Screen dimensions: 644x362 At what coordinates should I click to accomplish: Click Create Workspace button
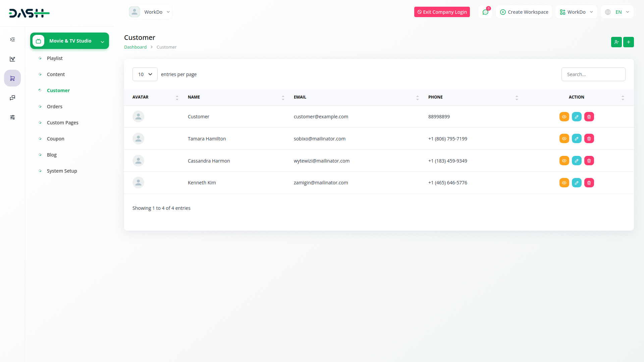(x=524, y=12)
